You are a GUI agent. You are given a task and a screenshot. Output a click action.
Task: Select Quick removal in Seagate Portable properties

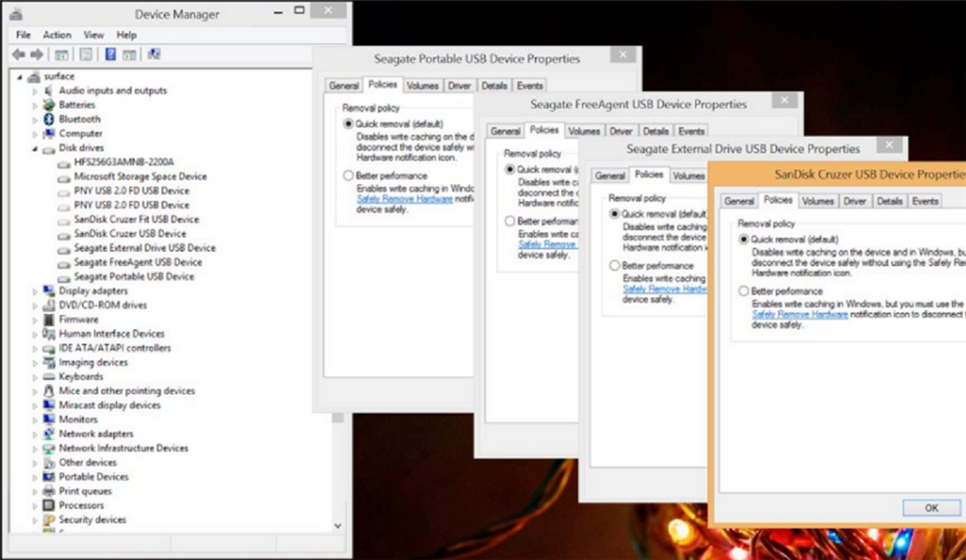tap(348, 124)
